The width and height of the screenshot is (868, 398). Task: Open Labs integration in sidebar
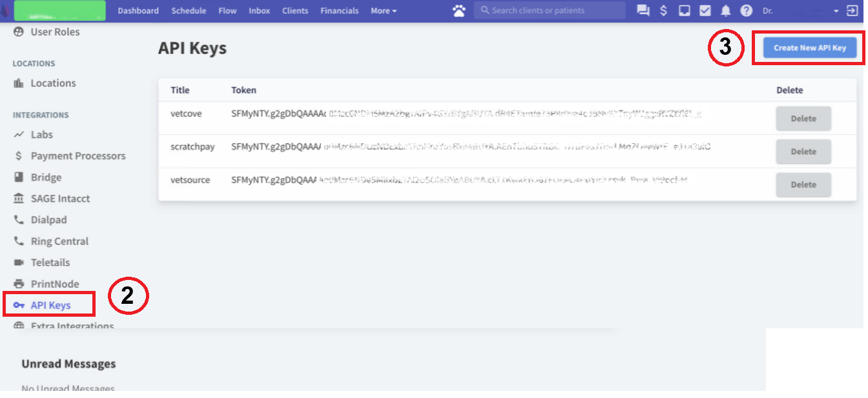click(42, 135)
